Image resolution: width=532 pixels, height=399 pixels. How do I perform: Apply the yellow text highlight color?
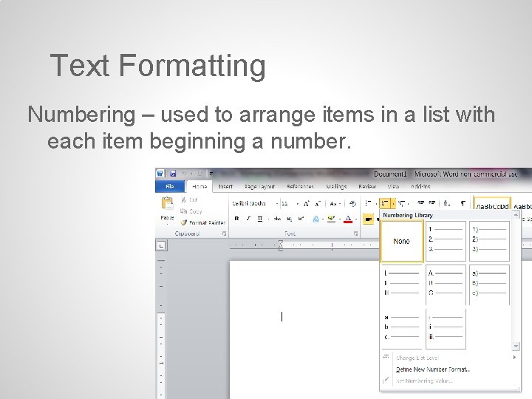(x=331, y=219)
